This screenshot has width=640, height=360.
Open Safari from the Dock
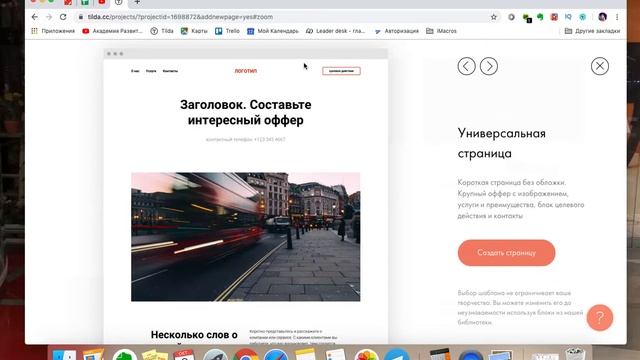(276, 354)
